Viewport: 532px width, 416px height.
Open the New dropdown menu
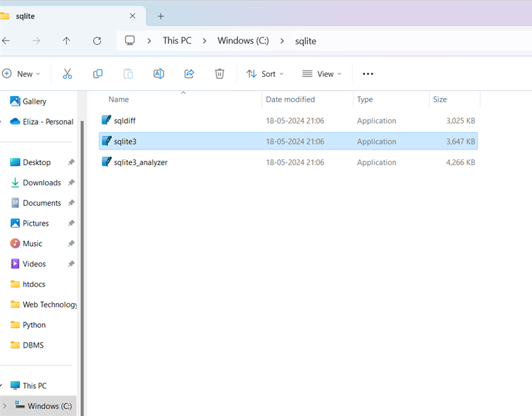(x=21, y=74)
